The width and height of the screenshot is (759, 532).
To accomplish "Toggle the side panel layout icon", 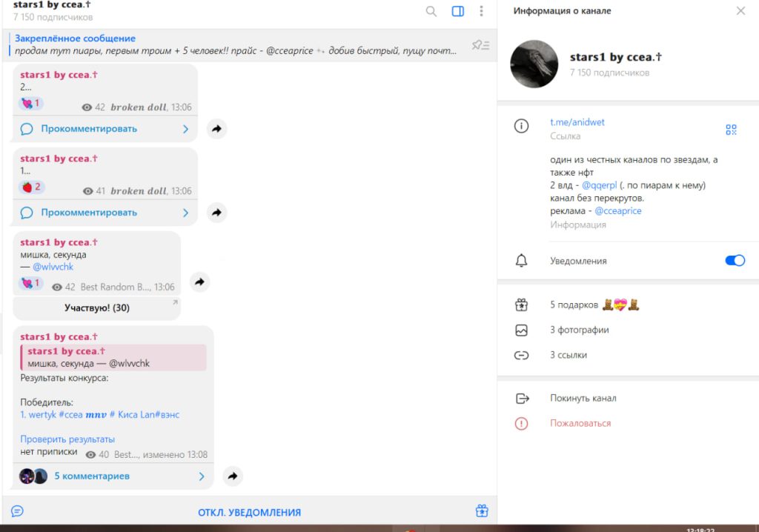I will pyautogui.click(x=458, y=11).
